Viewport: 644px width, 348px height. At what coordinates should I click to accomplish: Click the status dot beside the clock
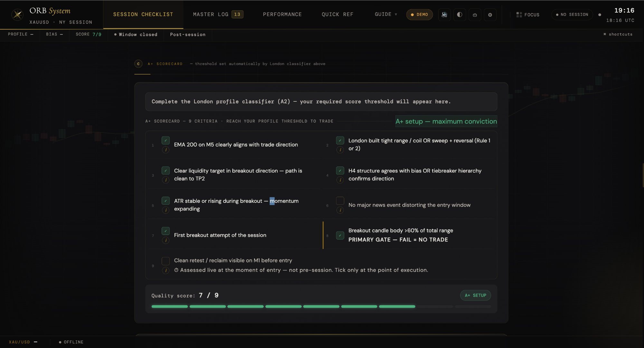600,14
